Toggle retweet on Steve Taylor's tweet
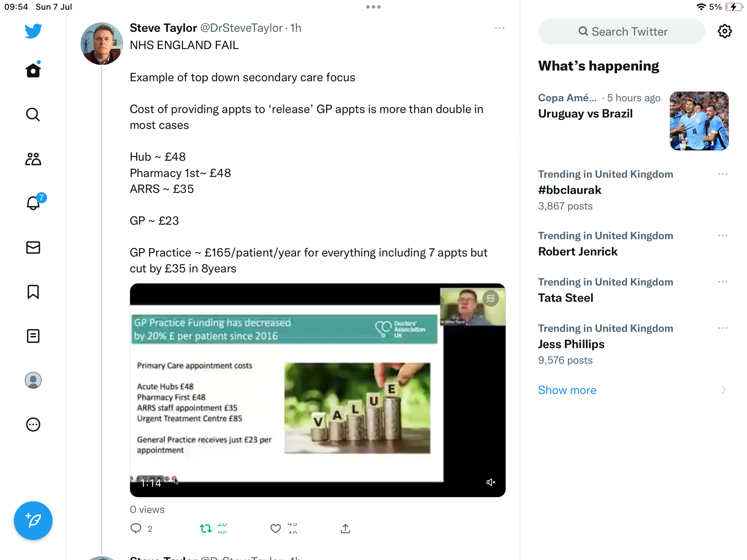The image size is (747, 560). tap(206, 529)
